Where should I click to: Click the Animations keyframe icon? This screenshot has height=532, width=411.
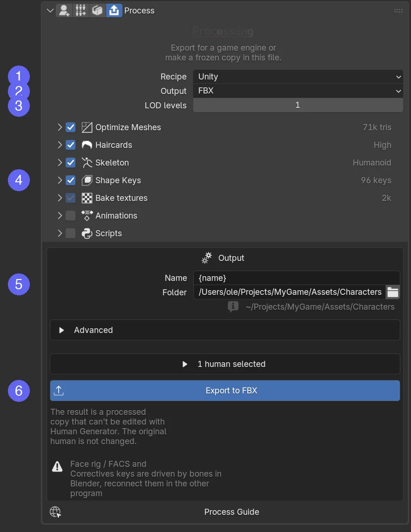click(87, 215)
